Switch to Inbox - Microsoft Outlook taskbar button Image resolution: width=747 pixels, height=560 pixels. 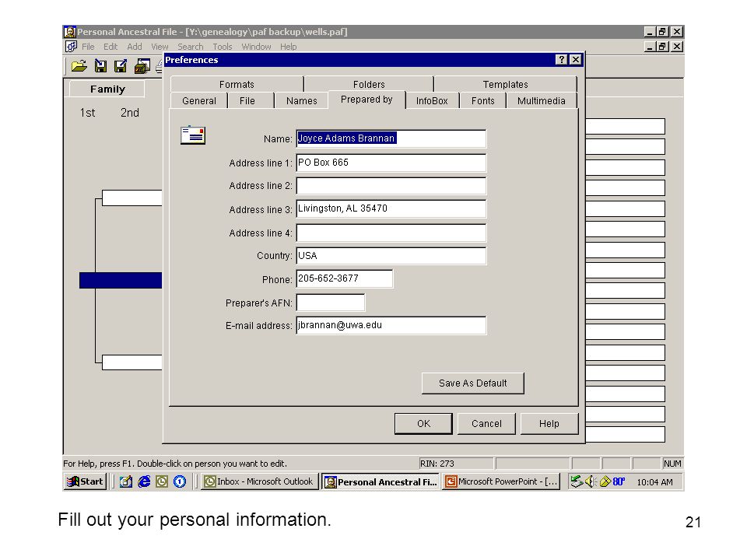[x=259, y=481]
